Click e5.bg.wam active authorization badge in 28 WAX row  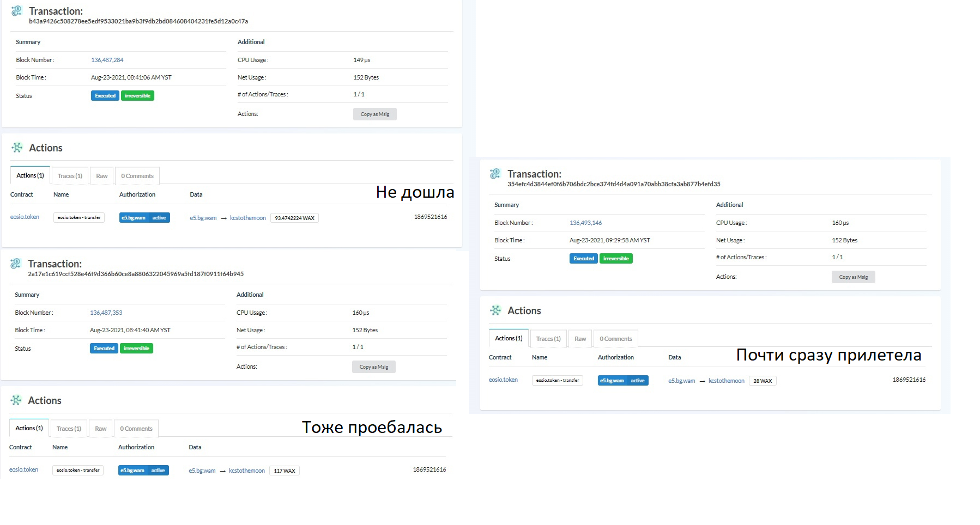[623, 380]
